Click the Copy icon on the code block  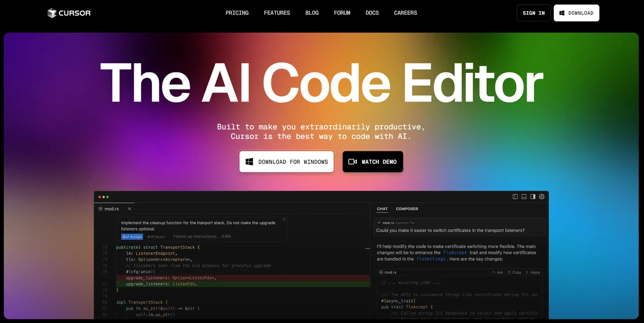514,272
